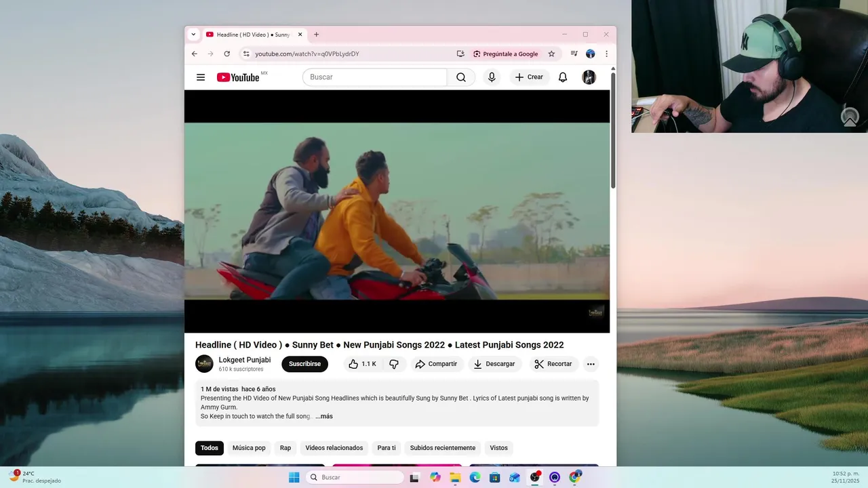Screen dimensions: 868x488
Task: Click the Chrome address bar URL
Action: pos(307,54)
